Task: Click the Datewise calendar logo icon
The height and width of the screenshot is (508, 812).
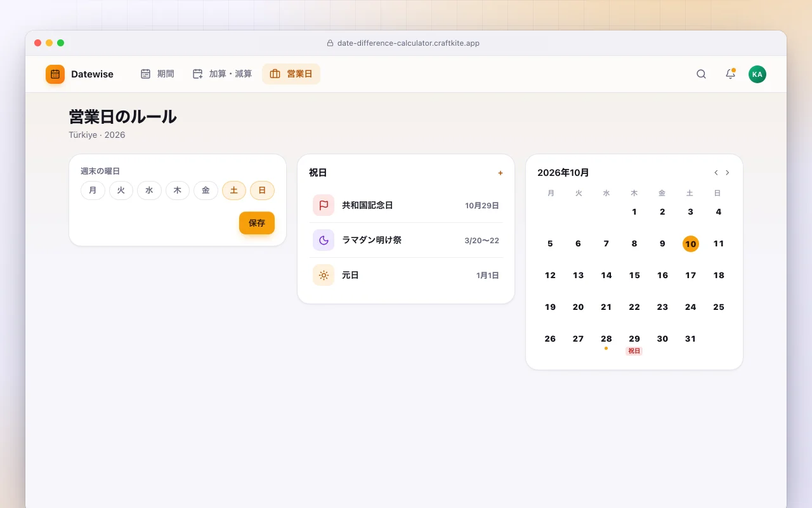Action: 55,74
